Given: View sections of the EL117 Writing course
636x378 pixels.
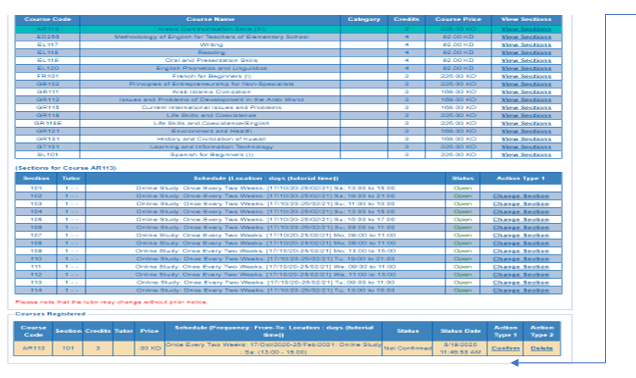Looking at the screenshot, I should (x=526, y=45).
